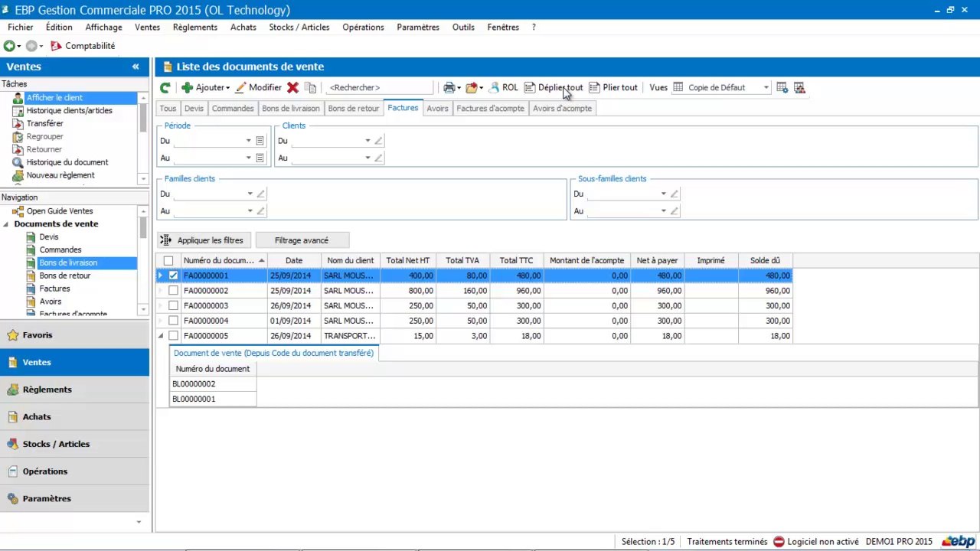This screenshot has height=551, width=980.
Task: Collapse the FA00000005 row expander
Action: click(x=161, y=336)
